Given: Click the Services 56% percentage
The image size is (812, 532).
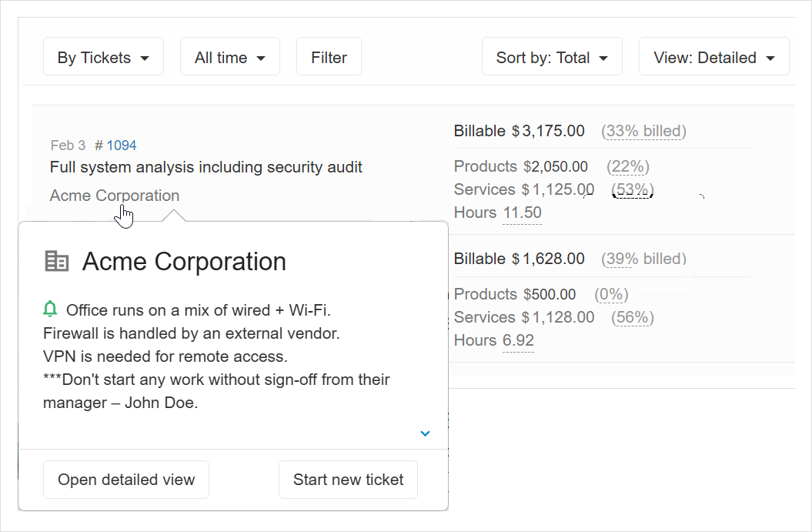Looking at the screenshot, I should coord(633,317).
